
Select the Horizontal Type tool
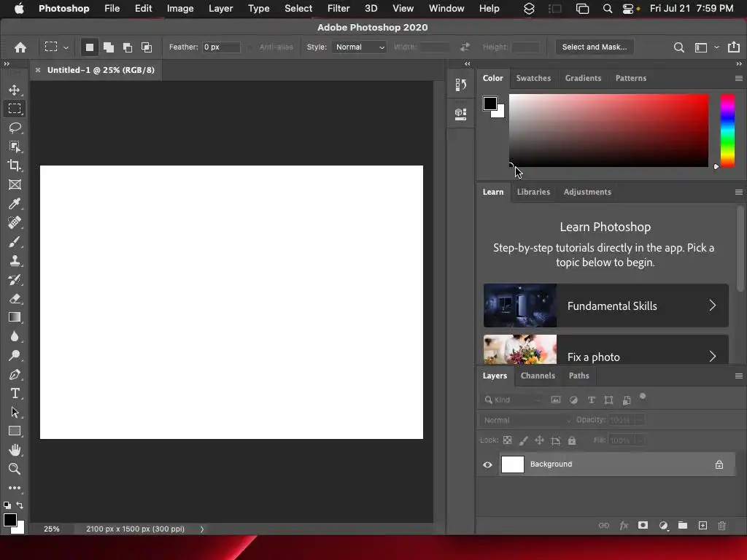(x=15, y=393)
